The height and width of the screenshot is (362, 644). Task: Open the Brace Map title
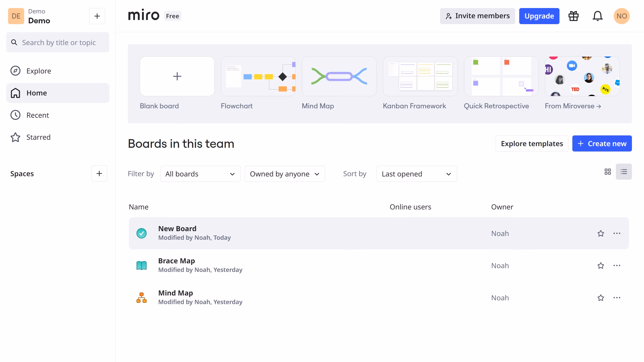(177, 261)
